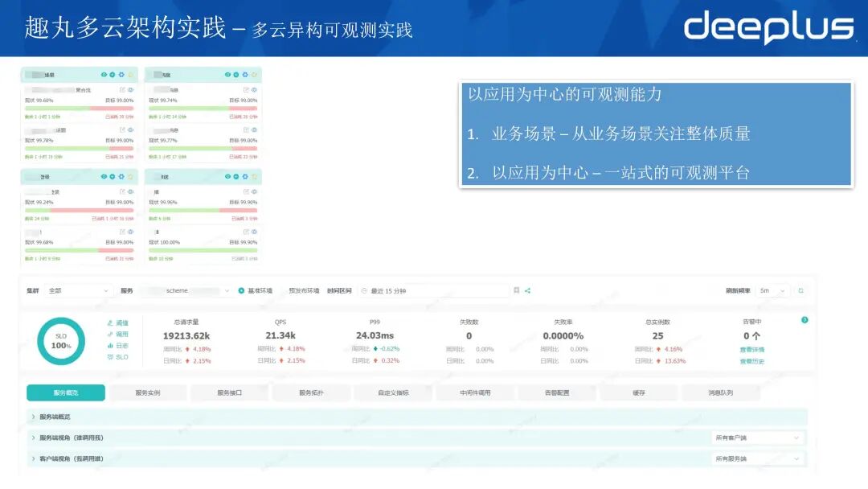This screenshot has width=868, height=489.
Task: Click the 查看历史 link under 告警中
Action: tap(751, 362)
